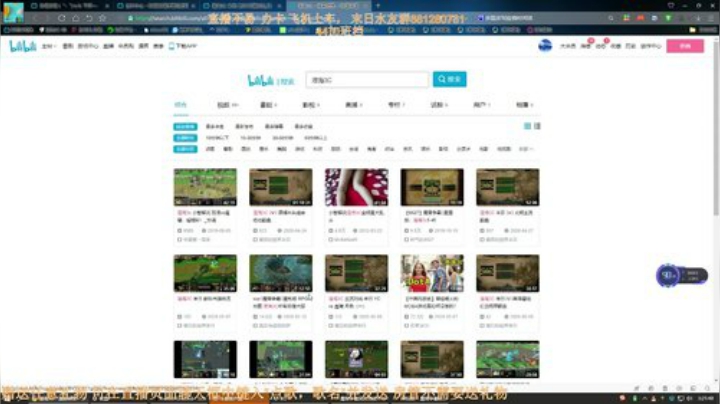
Task: Select the 全部分区 category filter
Action: click(185, 149)
